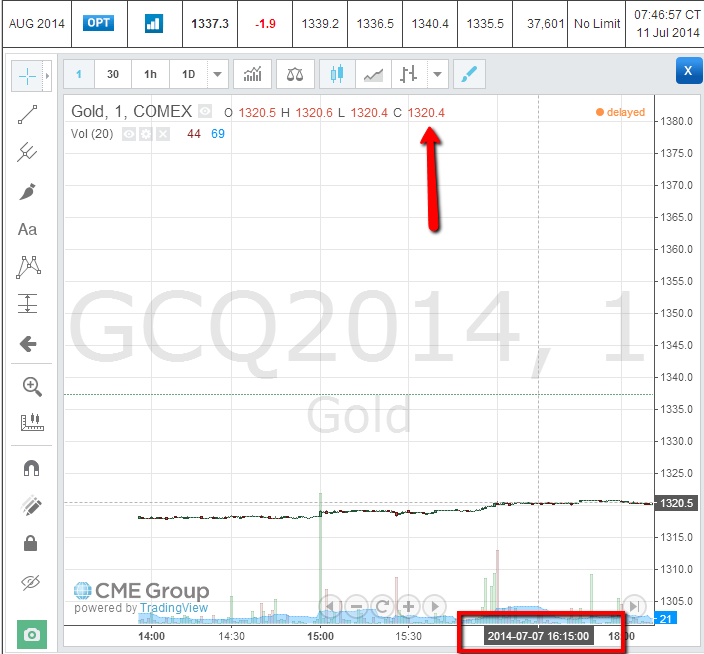Click the Vol (20) indicator label

click(92, 134)
